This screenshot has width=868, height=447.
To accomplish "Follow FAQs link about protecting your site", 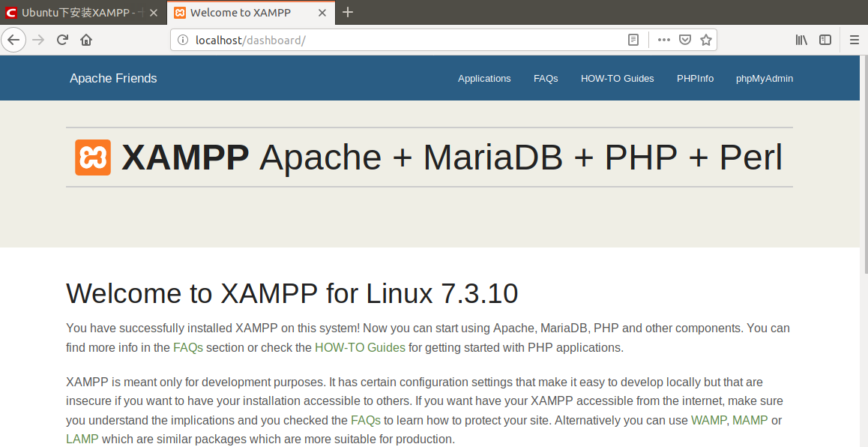I will click(x=366, y=421).
